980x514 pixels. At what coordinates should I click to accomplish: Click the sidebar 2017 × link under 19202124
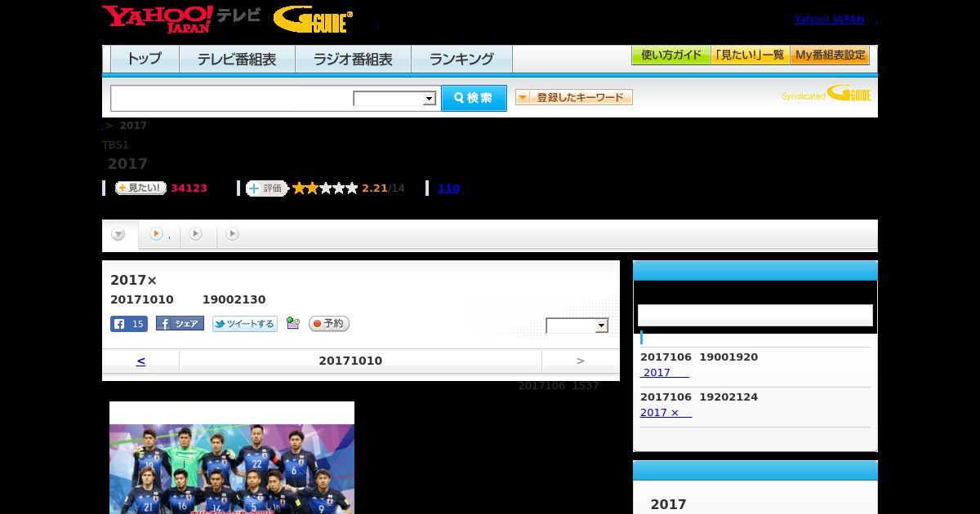point(666,413)
